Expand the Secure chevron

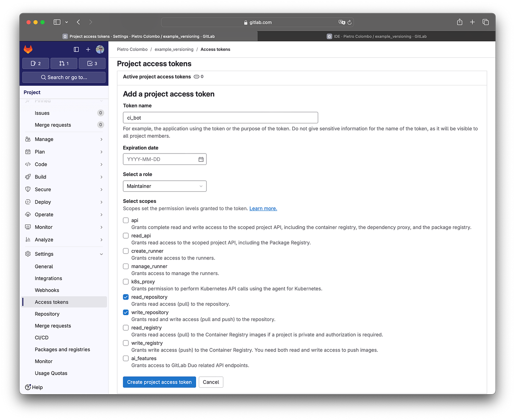coord(102,189)
